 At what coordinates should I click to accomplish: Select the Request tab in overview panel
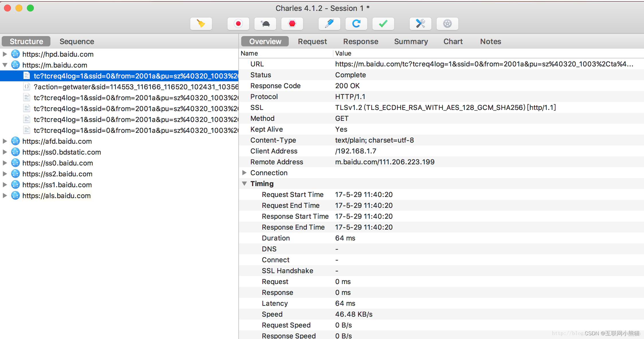313,41
